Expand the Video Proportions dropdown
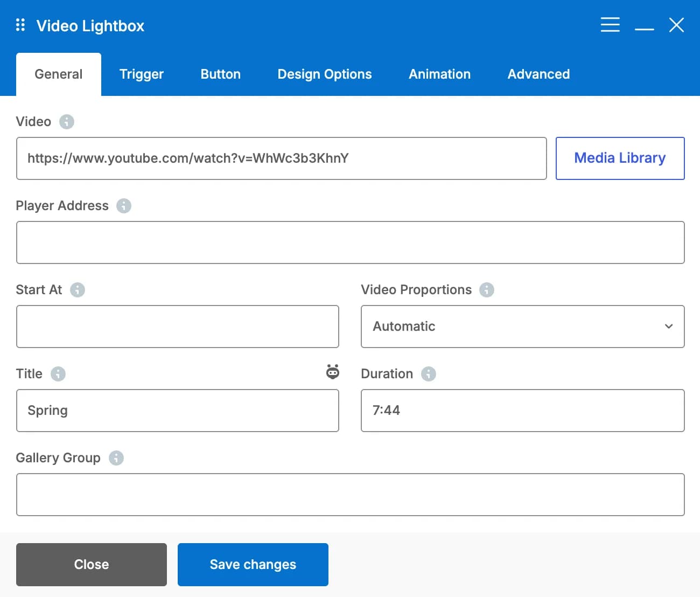This screenshot has width=700, height=597. [x=522, y=327]
